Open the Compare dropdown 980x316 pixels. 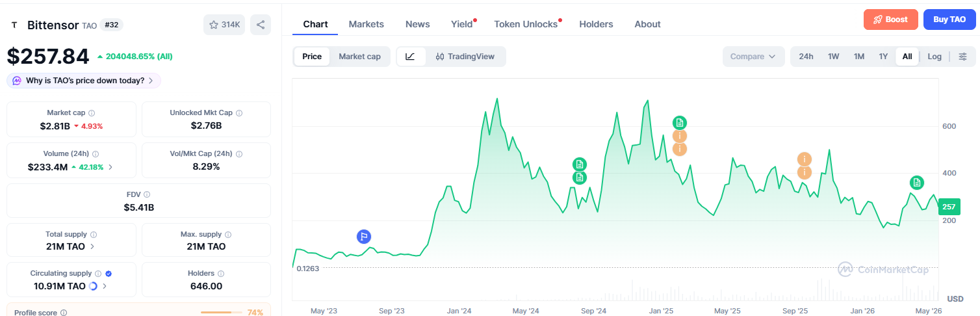click(753, 57)
